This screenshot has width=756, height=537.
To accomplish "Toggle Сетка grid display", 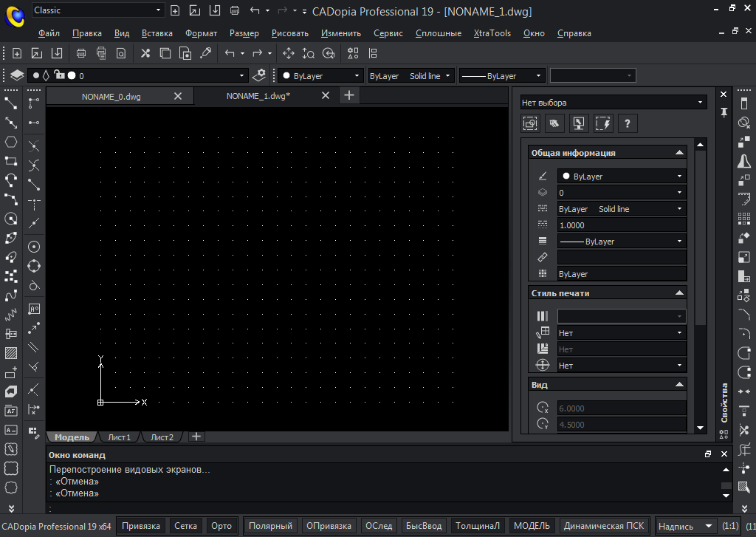I will 185,526.
